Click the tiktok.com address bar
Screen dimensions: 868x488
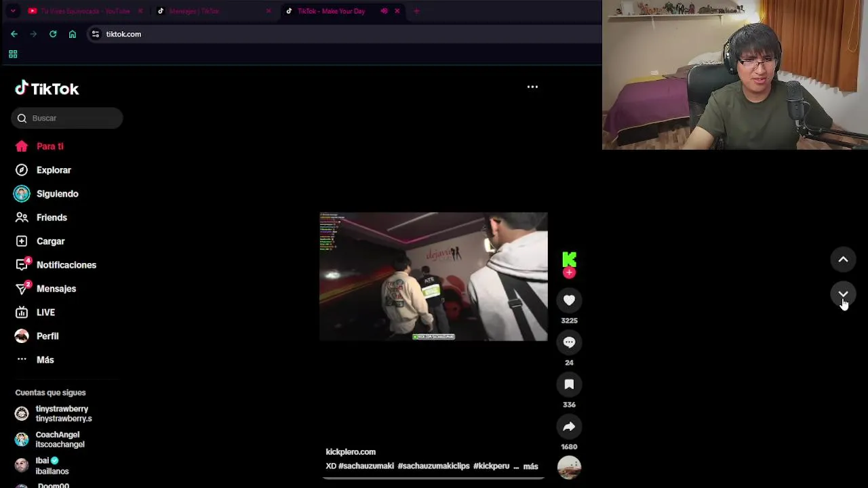pos(343,34)
